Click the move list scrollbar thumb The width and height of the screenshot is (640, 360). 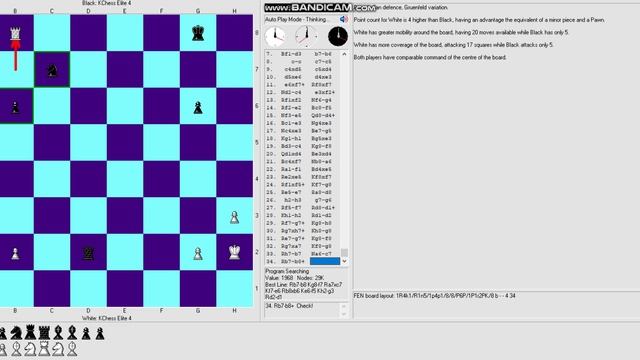tap(344, 253)
